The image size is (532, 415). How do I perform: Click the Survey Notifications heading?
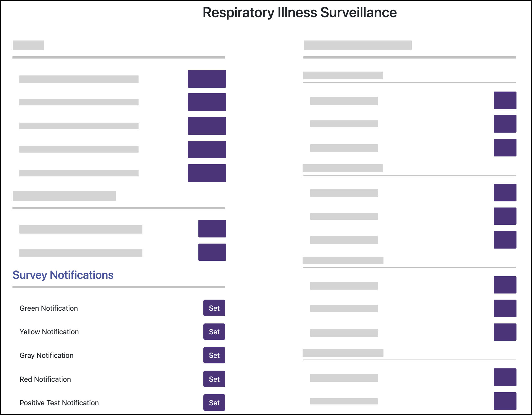[x=63, y=275]
